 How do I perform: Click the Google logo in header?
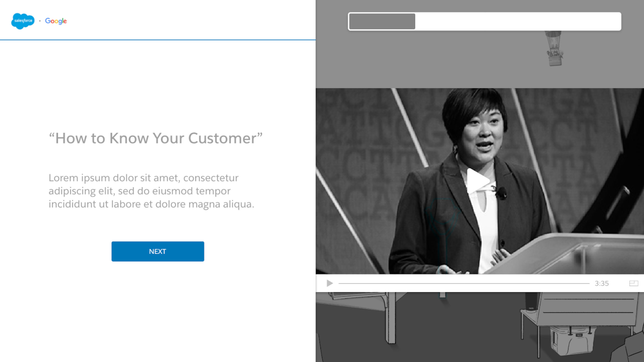(56, 21)
